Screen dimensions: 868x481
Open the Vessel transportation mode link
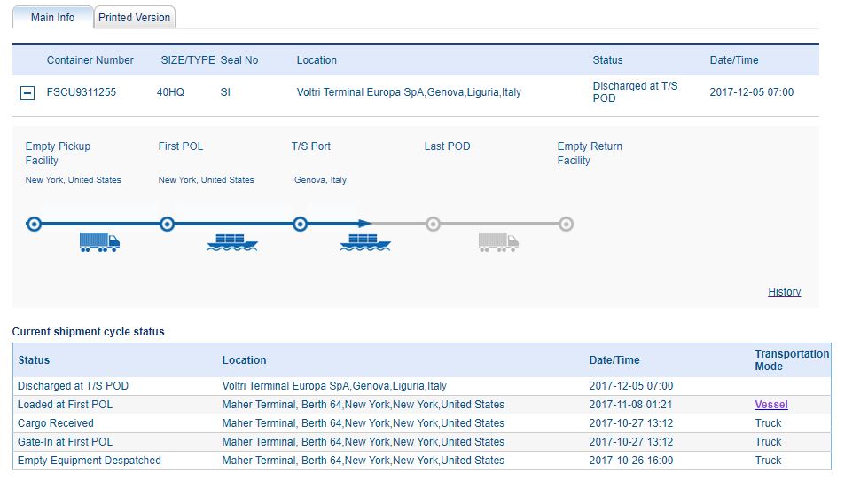[x=771, y=405]
